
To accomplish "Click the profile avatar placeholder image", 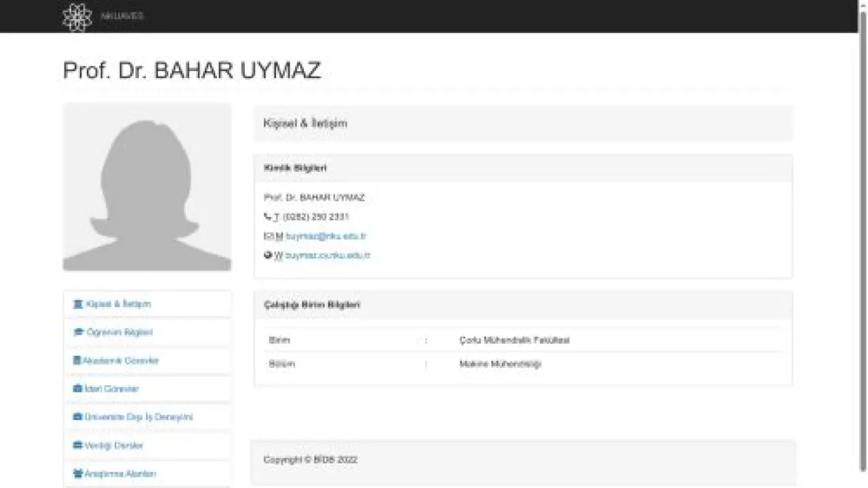I will (x=147, y=187).
